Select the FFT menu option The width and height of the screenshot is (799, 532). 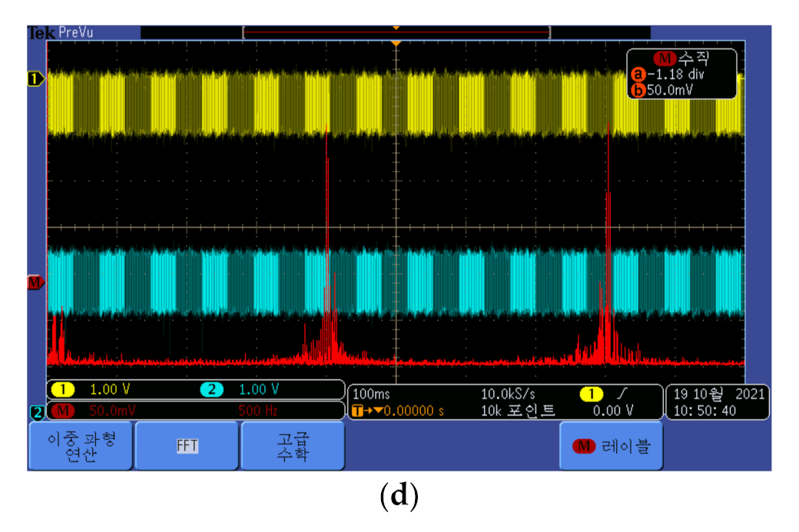pyautogui.click(x=187, y=445)
